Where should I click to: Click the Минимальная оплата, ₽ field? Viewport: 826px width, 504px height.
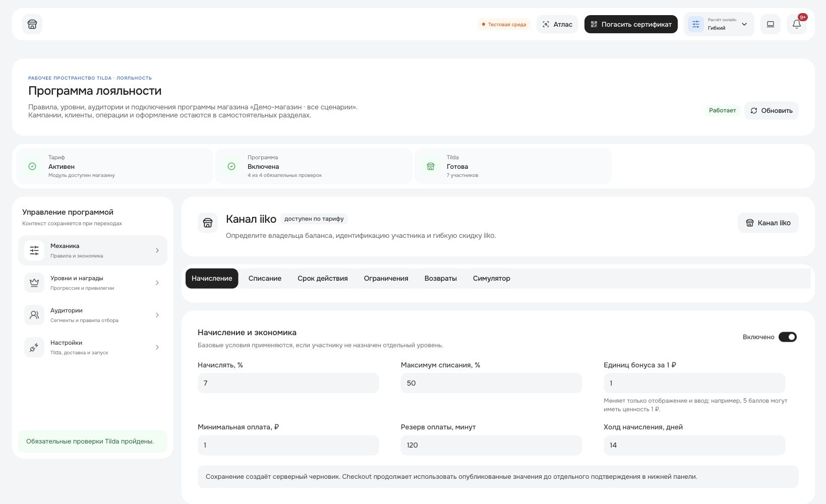288,445
